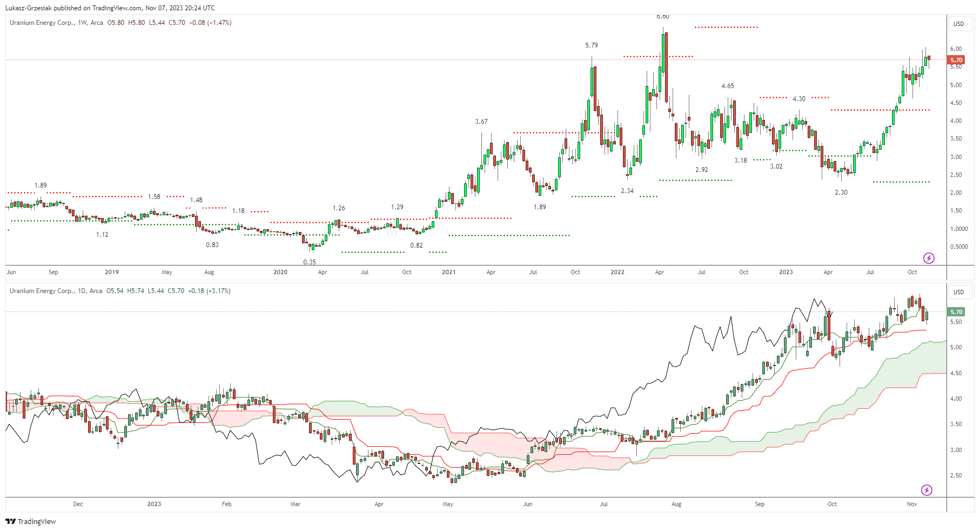Click the lightning bolt icon in the weekly chart
Viewport: 980px width, 531px height.
coord(929,258)
